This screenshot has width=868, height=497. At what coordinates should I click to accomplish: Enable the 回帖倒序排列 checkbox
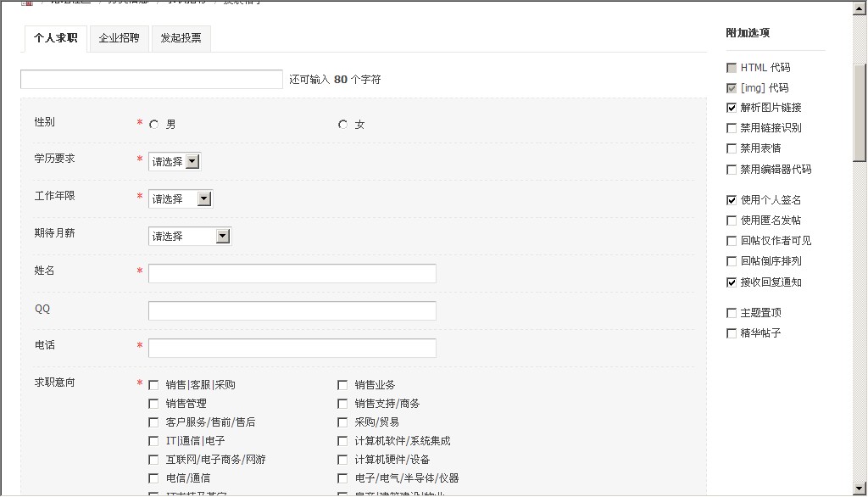(732, 261)
